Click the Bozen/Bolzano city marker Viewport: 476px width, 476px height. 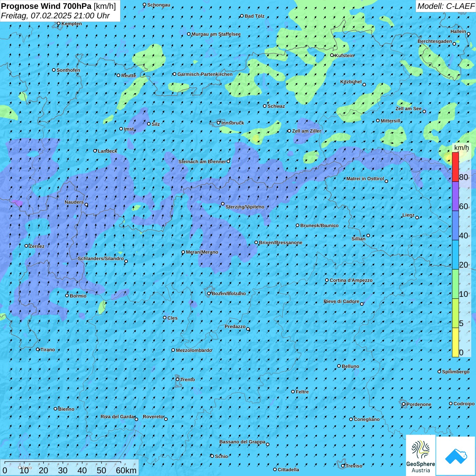click(x=209, y=293)
